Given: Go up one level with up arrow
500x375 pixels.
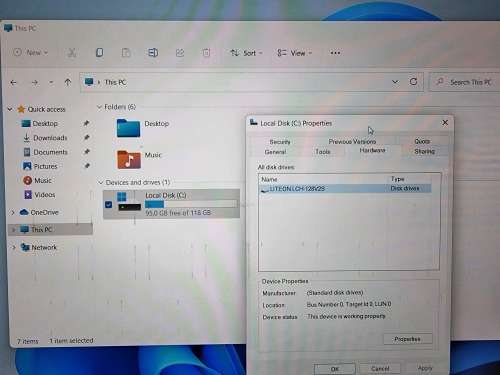Looking at the screenshot, I should coord(68,82).
